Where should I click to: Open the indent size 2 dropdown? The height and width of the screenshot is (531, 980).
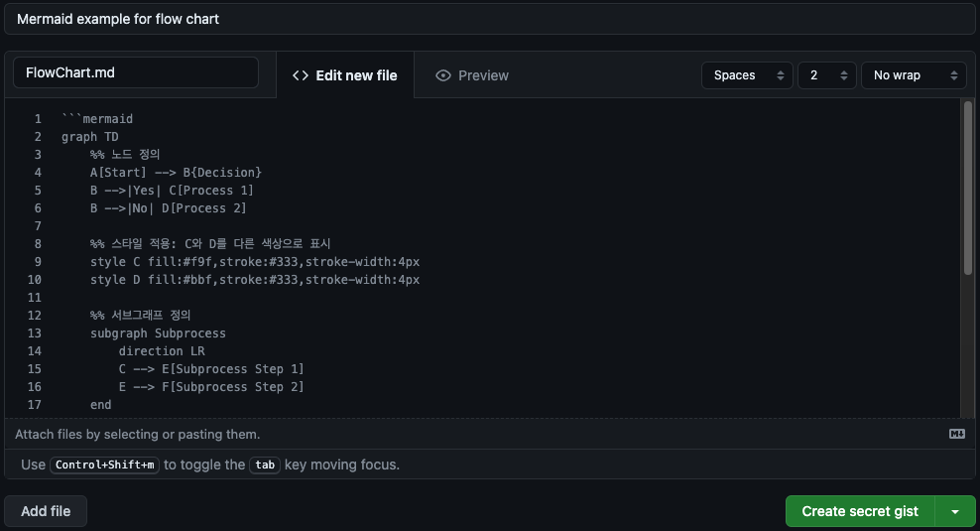pos(827,75)
